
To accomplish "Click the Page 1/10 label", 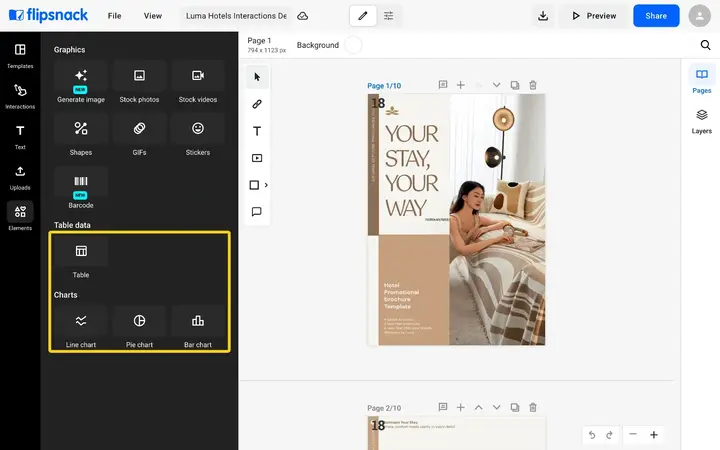I will 384,86.
